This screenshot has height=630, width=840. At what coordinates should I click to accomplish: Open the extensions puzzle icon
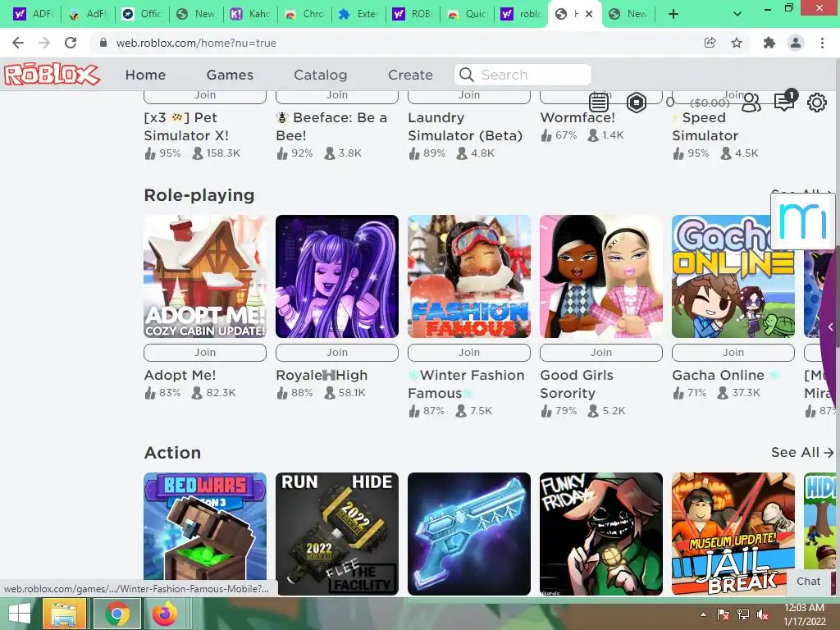tap(769, 43)
